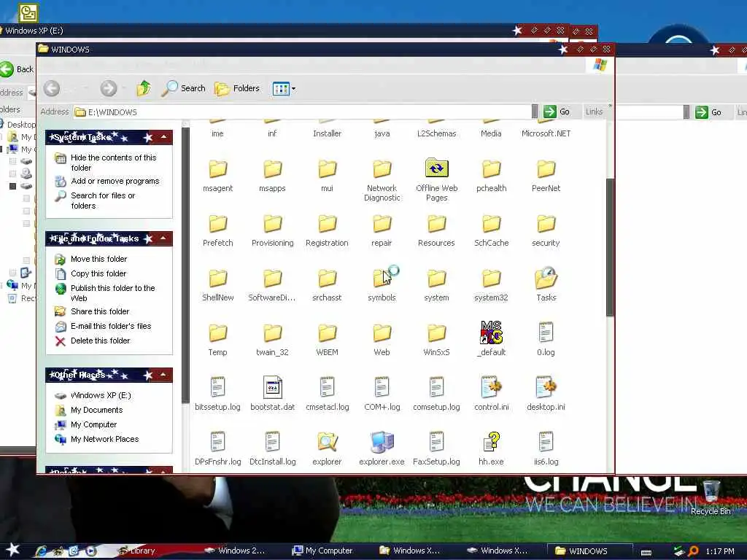The height and width of the screenshot is (560, 747).
Task: Open the Recycle Bin desktop icon
Action: [x=711, y=497]
